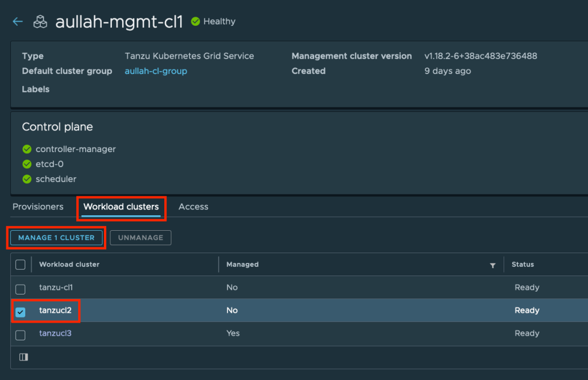This screenshot has width=588, height=380.
Task: Toggle the select-all checkbox in table header
Action: (21, 265)
